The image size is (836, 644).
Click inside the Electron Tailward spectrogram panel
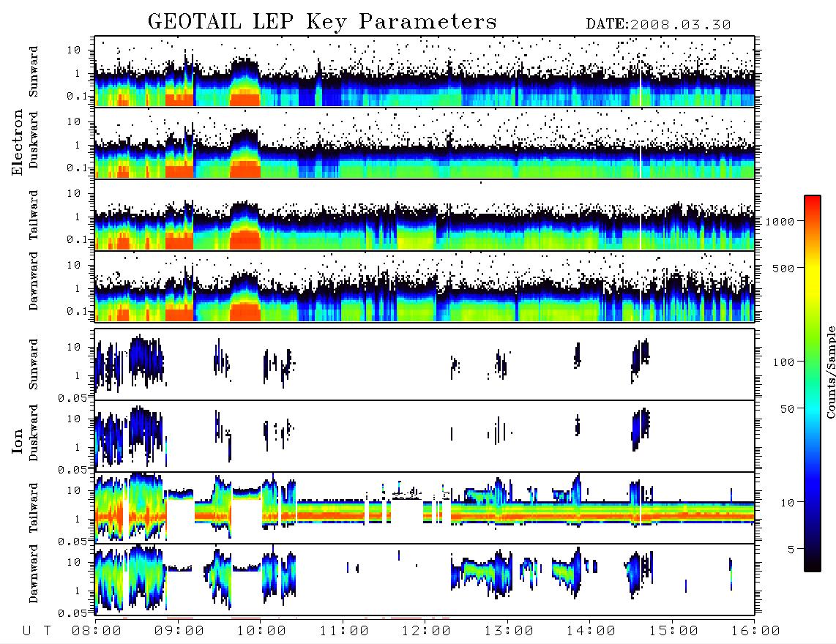click(x=425, y=215)
